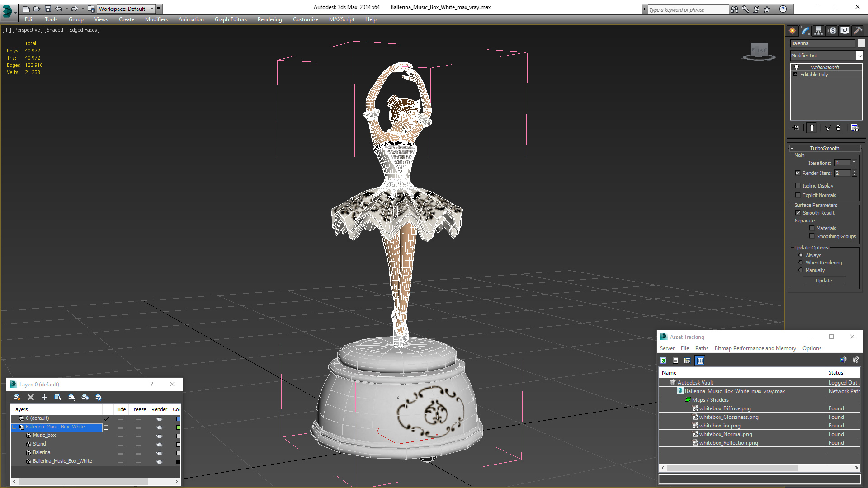The height and width of the screenshot is (488, 868).
Task: Open the MAXScript menu
Action: tap(342, 19)
